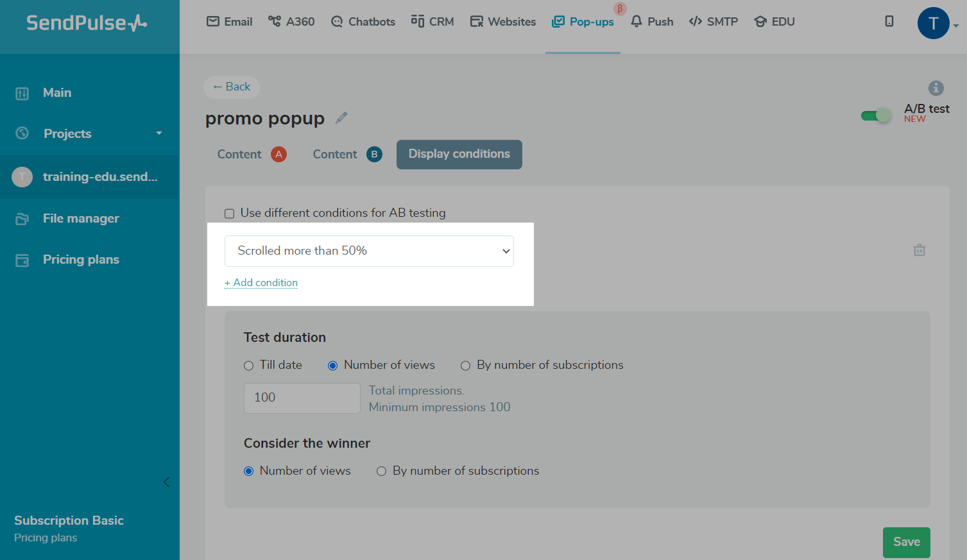
Task: Click the pencil icon to rename popup
Action: click(341, 118)
